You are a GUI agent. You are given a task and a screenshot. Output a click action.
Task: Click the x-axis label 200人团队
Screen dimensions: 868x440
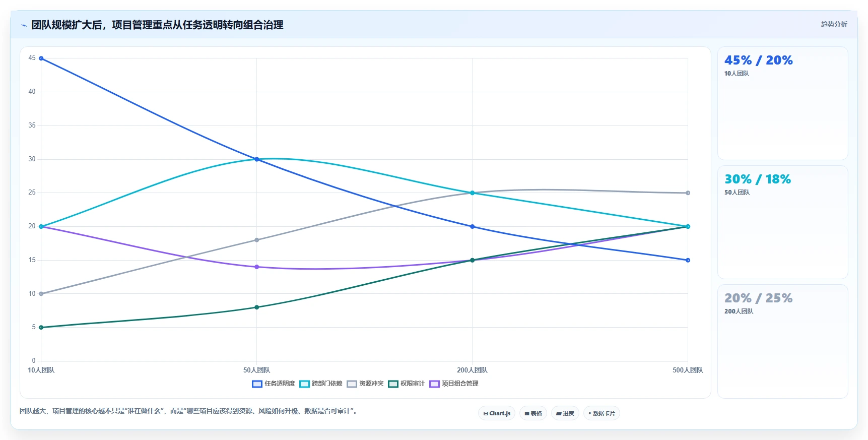coord(472,370)
